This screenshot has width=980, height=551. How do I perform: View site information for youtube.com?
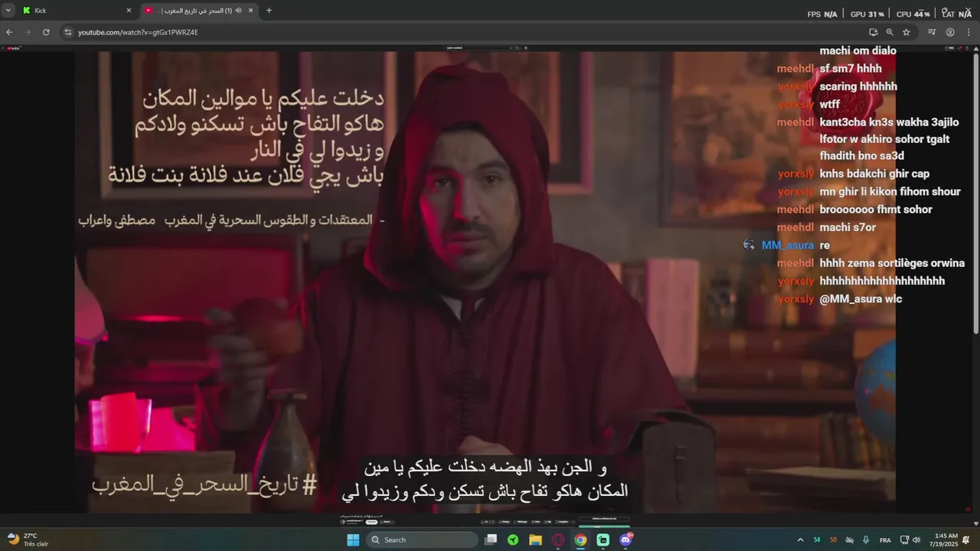tap(67, 32)
